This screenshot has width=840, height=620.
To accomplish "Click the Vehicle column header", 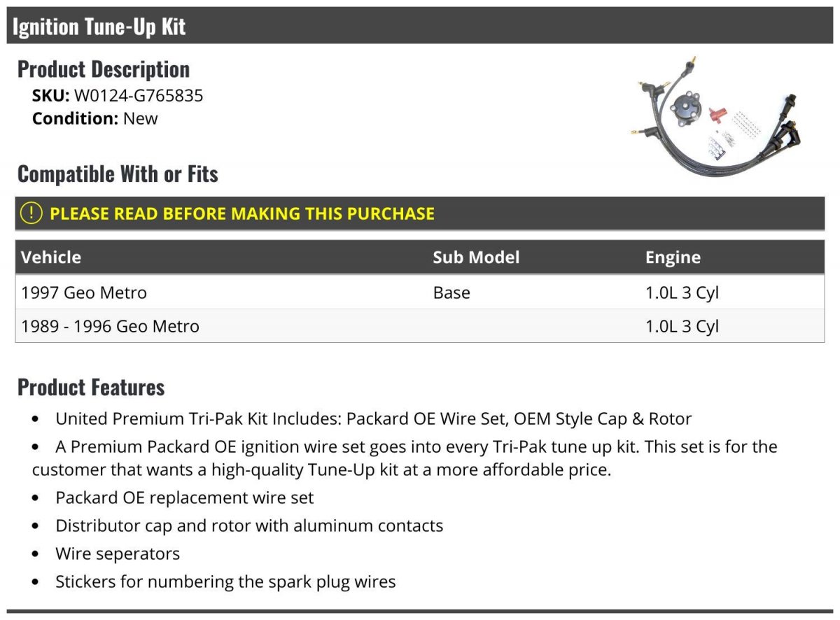I will point(51,257).
